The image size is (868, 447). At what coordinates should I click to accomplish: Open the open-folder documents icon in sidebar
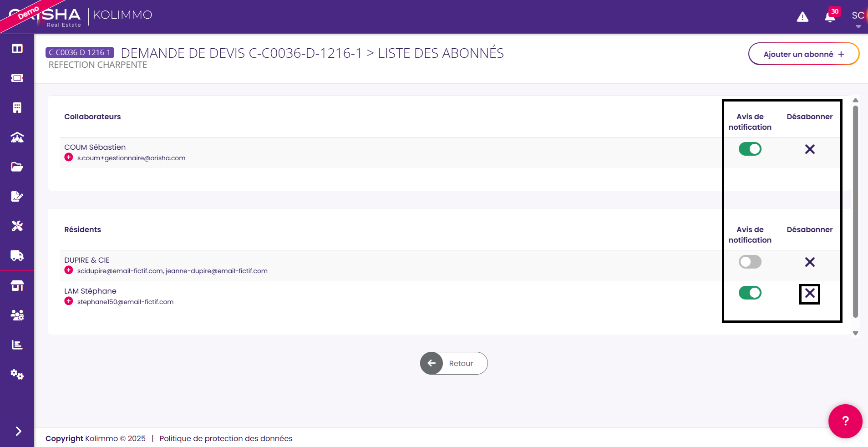tap(17, 167)
